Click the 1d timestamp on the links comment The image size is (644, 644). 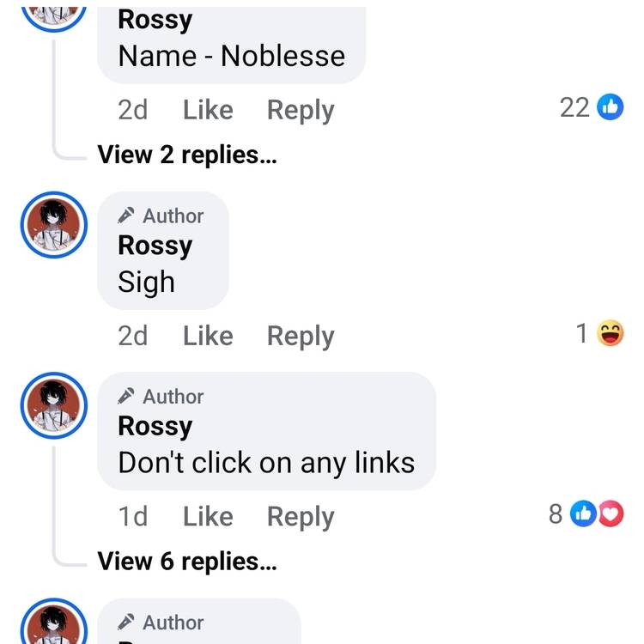pos(132,517)
